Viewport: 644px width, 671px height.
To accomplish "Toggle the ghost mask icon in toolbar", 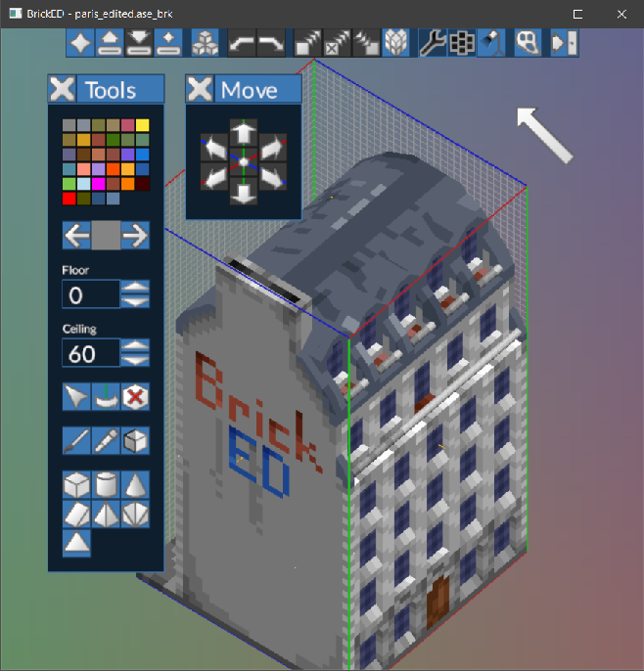I will 528,43.
